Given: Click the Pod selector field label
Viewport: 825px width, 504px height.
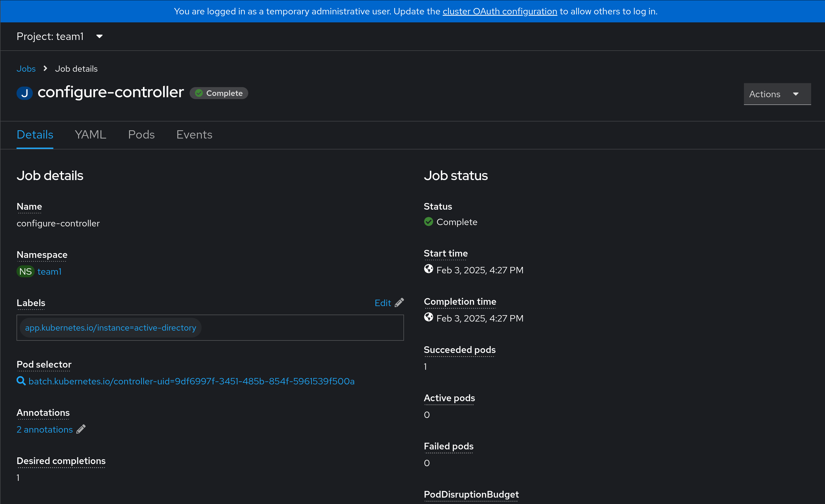Looking at the screenshot, I should tap(44, 364).
